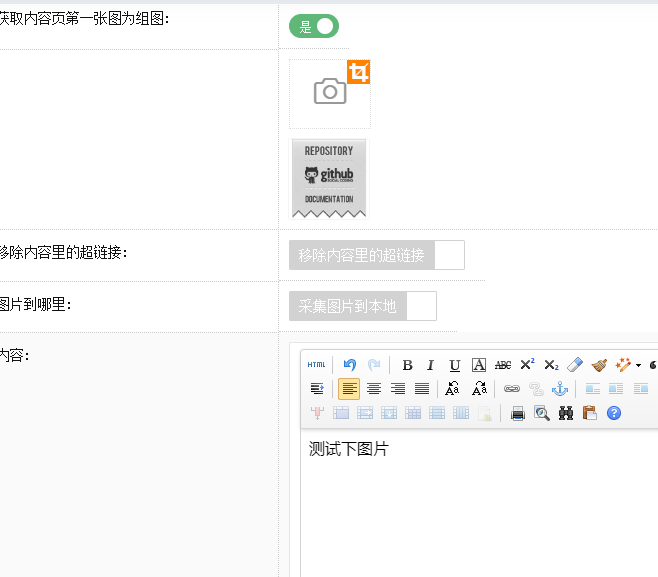Open the HTML source view

[x=316, y=365]
